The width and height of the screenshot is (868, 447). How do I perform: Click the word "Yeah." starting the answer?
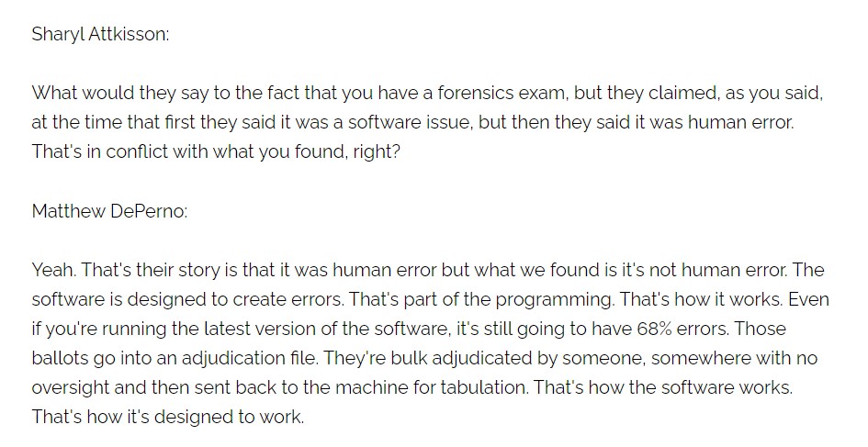coord(52,270)
